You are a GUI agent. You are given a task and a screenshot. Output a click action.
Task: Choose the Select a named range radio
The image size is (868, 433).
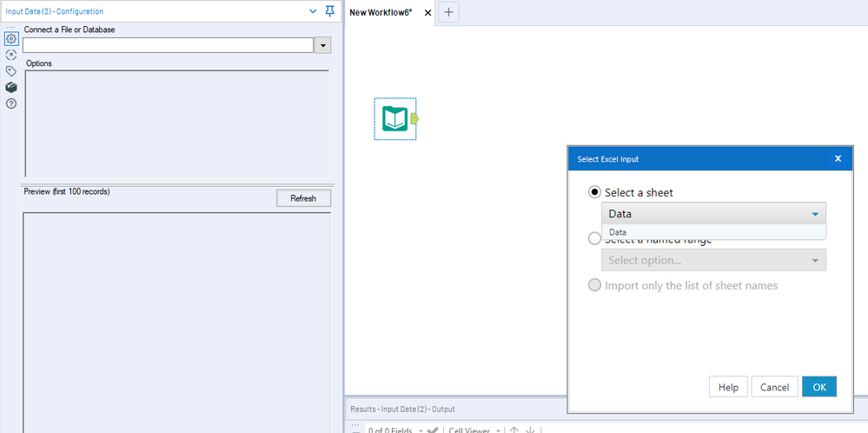coord(594,238)
